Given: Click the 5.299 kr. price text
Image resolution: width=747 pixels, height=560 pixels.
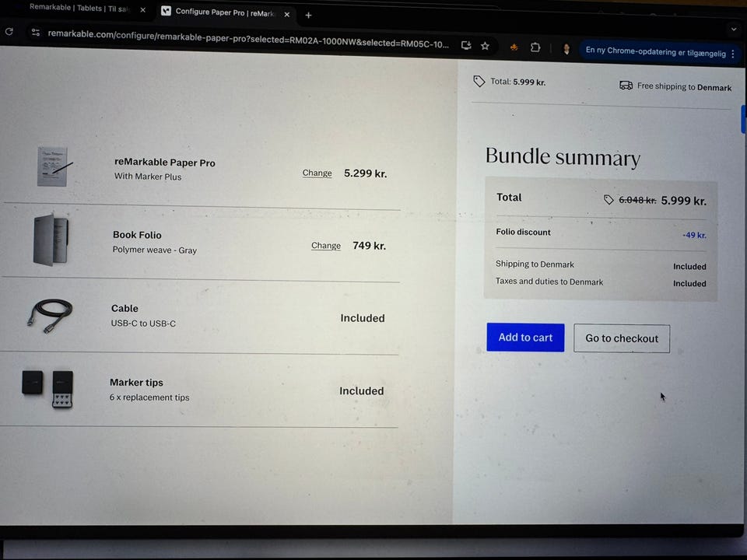Looking at the screenshot, I should (366, 173).
